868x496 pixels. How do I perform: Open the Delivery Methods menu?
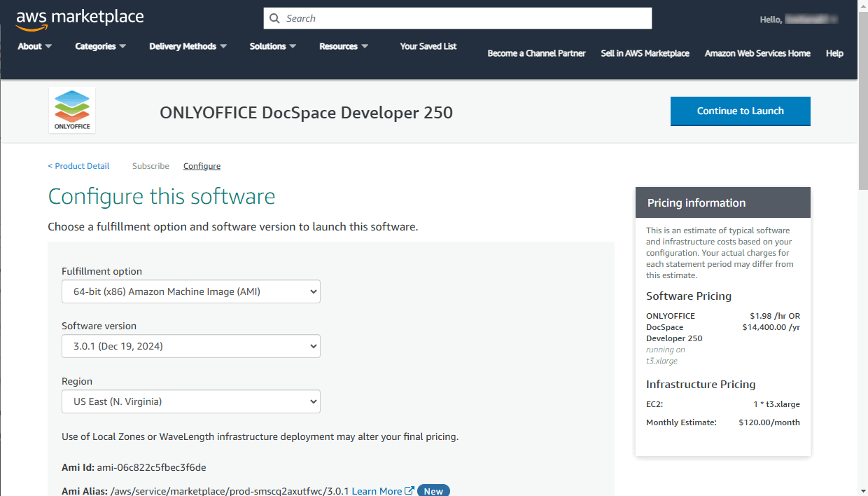tap(187, 46)
